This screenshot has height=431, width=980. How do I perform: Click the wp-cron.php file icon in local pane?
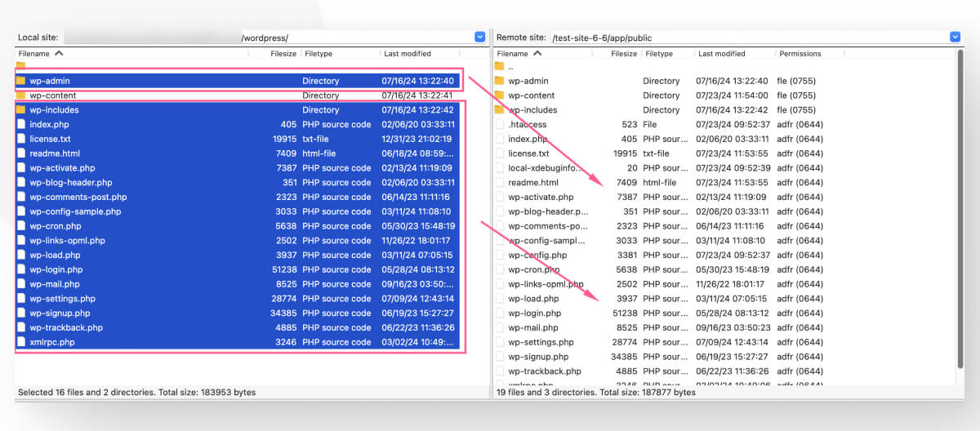point(21,226)
